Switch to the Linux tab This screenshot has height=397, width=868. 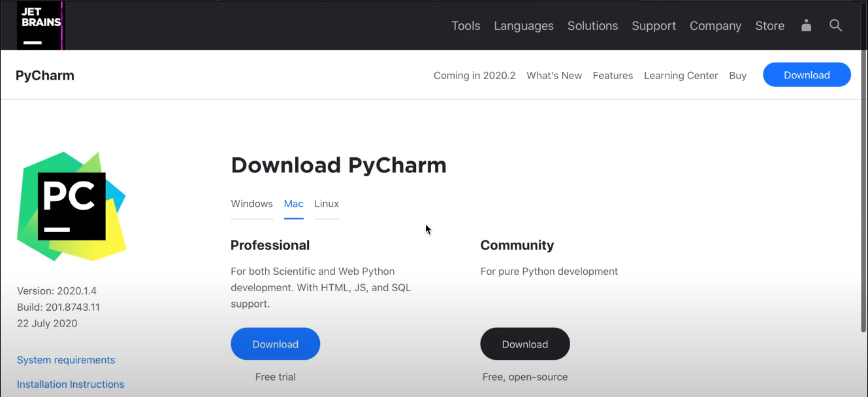coord(327,204)
